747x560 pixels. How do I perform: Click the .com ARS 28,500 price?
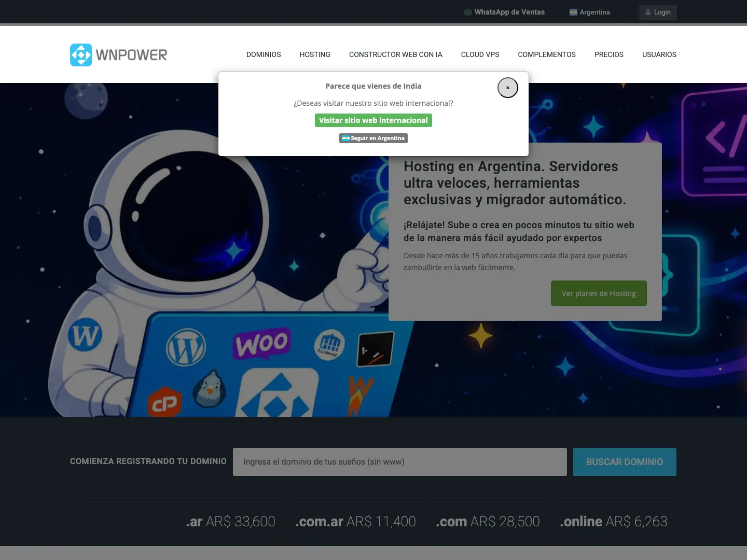pyautogui.click(x=488, y=522)
